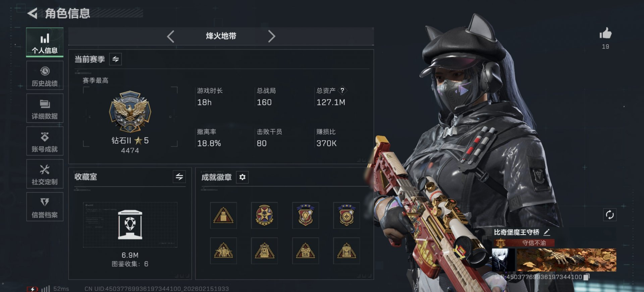Open the 总资产 question mark help
644x292 pixels.
pyautogui.click(x=342, y=90)
